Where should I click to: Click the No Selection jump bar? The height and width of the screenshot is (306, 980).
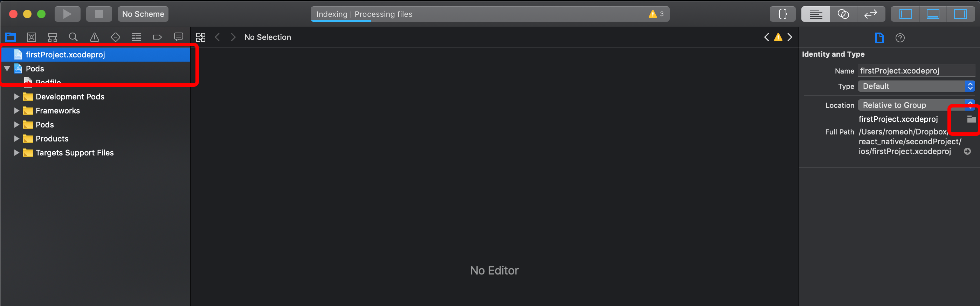[x=268, y=37]
